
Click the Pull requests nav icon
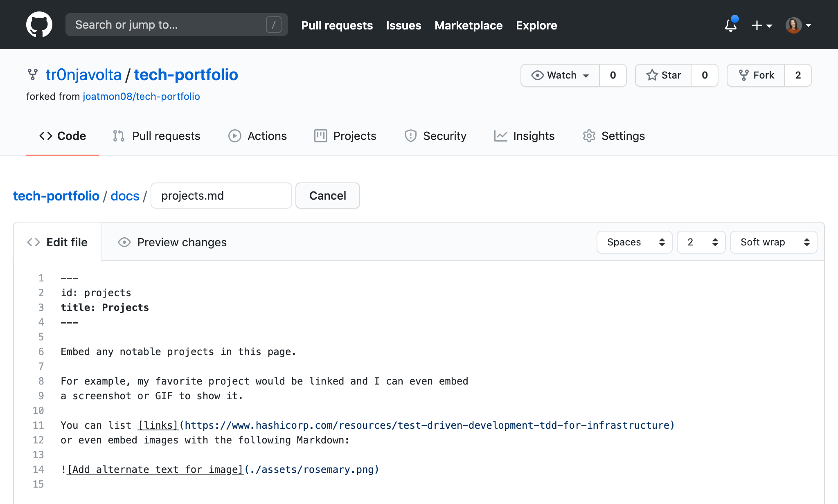[x=118, y=135]
